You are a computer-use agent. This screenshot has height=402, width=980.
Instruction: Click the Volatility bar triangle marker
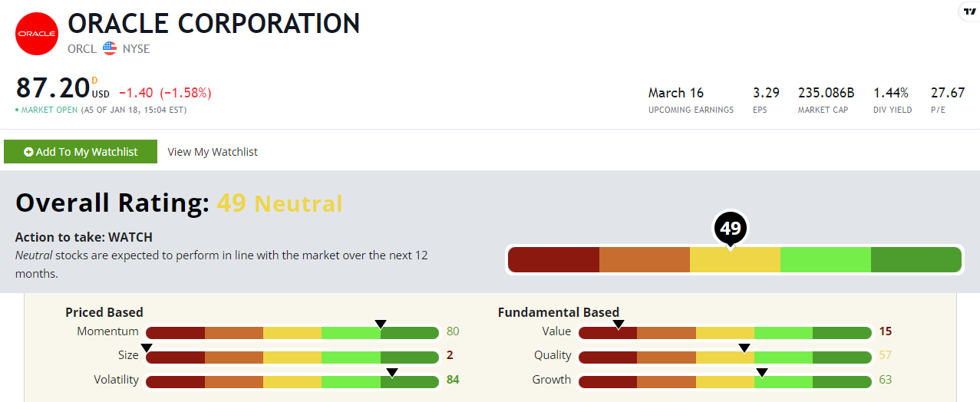[392, 373]
